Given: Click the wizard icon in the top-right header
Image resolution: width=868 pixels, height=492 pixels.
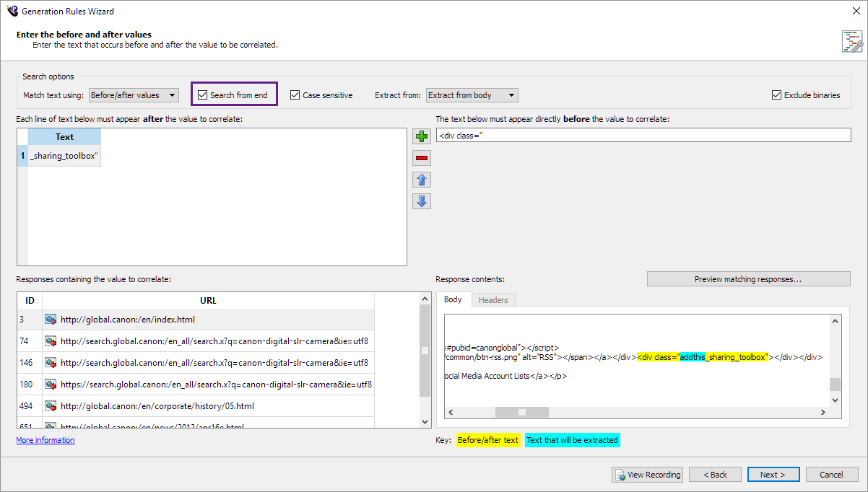Looking at the screenshot, I should click(851, 41).
